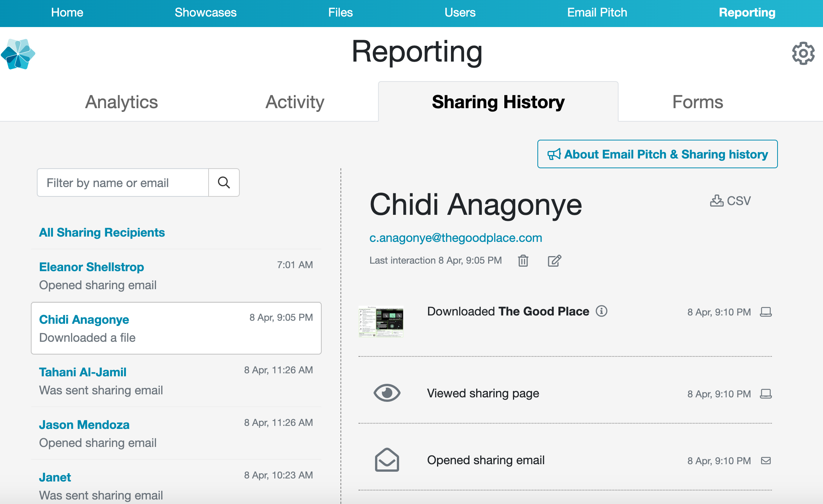Open the Forms tab
The image size is (823, 504).
click(x=697, y=102)
